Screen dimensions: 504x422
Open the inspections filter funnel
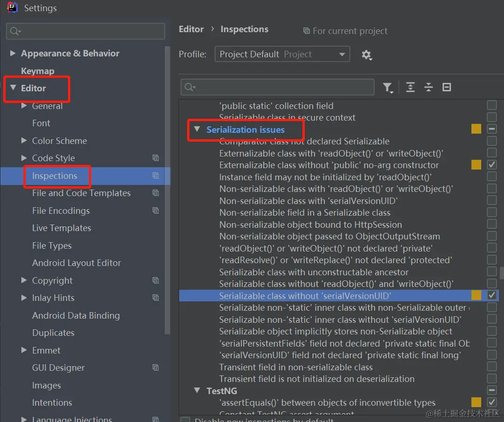click(x=388, y=88)
